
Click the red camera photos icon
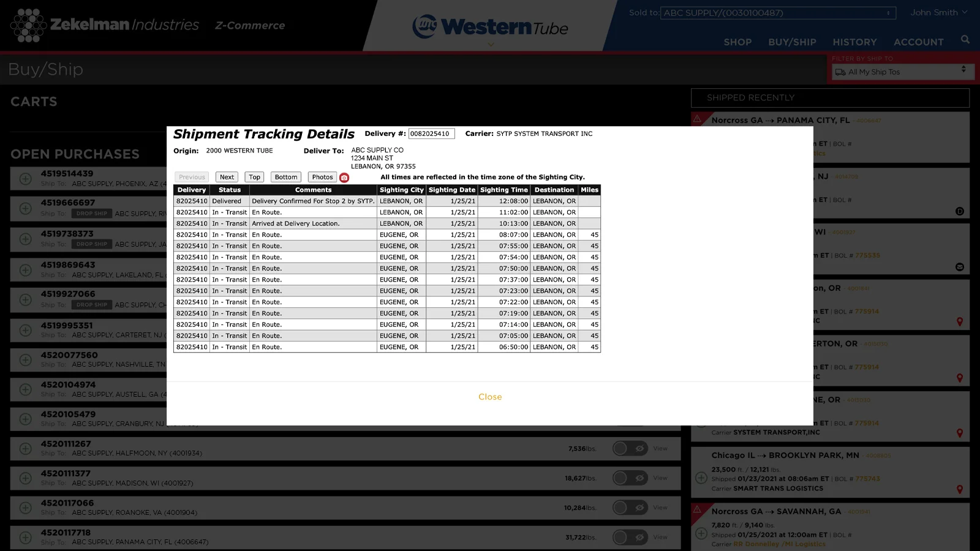(344, 178)
